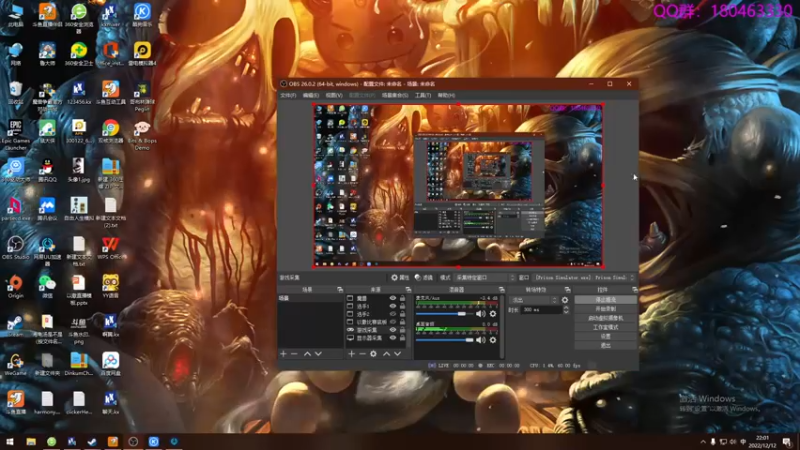Toggle the lock on the 选手1 source
800x450 pixels.
point(403,306)
